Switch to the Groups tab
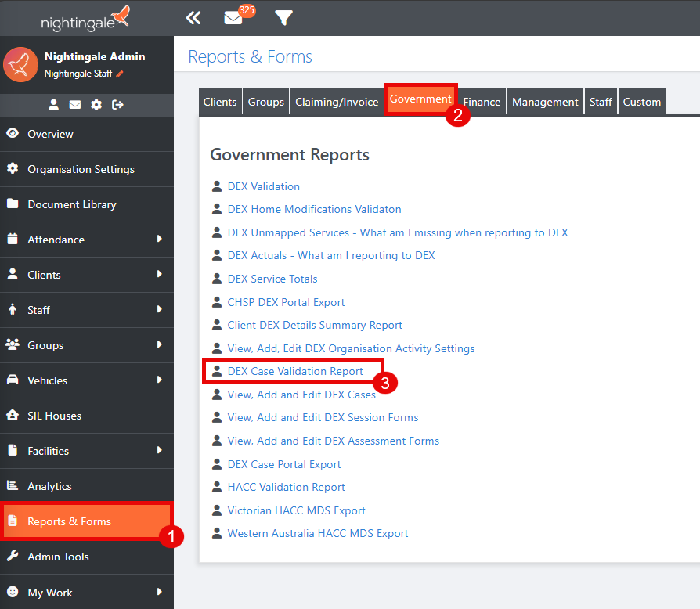Screen dimensions: 700x609 pos(266,102)
